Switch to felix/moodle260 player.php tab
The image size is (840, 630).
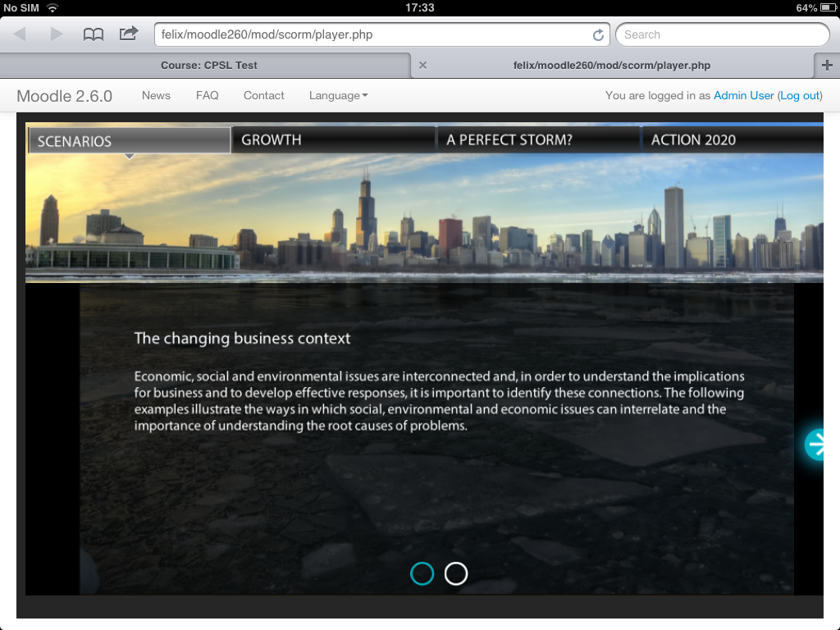pos(612,66)
